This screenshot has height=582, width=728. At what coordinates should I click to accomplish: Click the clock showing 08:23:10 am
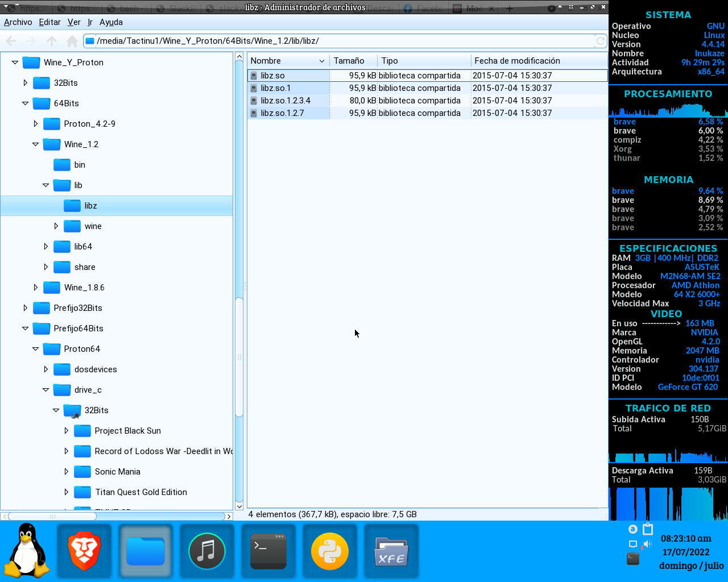(686, 538)
